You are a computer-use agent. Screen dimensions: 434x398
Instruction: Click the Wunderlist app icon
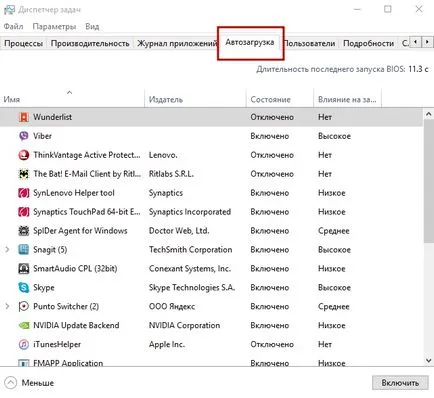point(23,117)
